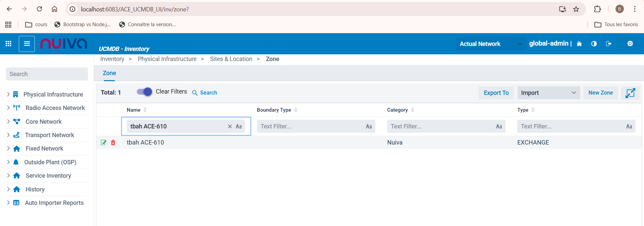The height and width of the screenshot is (226, 644).
Task: Open the apps grid icon in header
Action: pos(9,44)
